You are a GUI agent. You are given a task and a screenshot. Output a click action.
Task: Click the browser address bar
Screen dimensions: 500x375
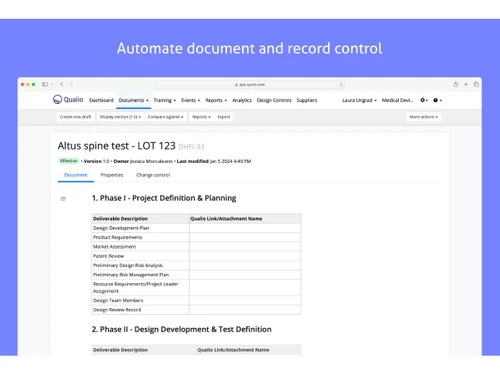(x=250, y=85)
